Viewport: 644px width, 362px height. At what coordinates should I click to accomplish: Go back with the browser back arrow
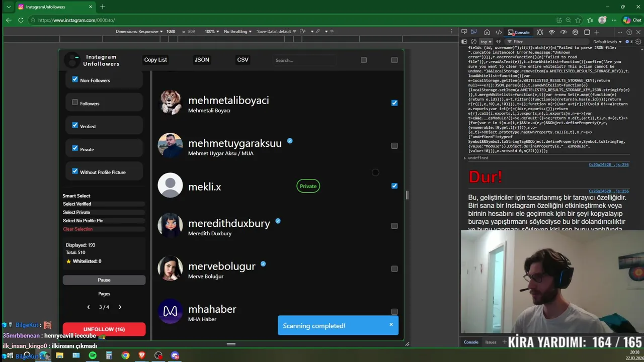coord(9,20)
